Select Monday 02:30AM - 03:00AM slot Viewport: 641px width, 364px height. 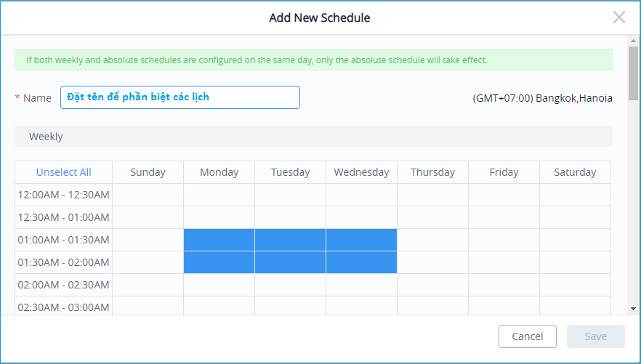click(219, 306)
